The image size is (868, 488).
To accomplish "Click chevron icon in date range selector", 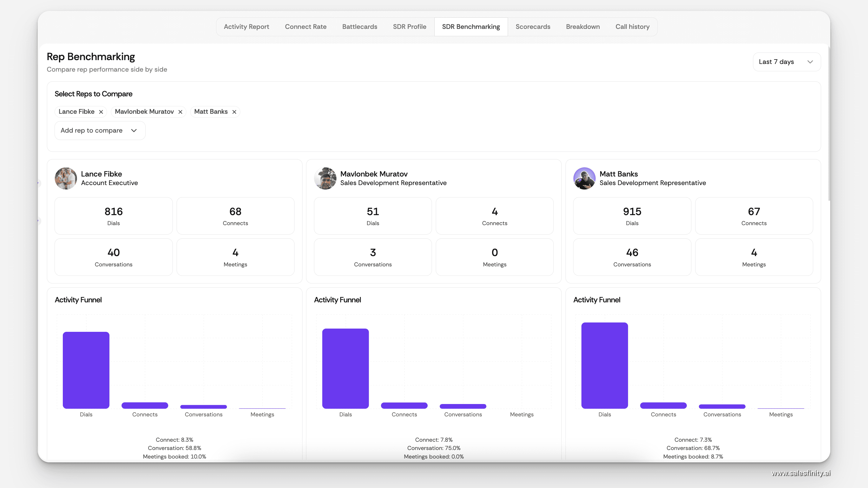I will point(810,62).
